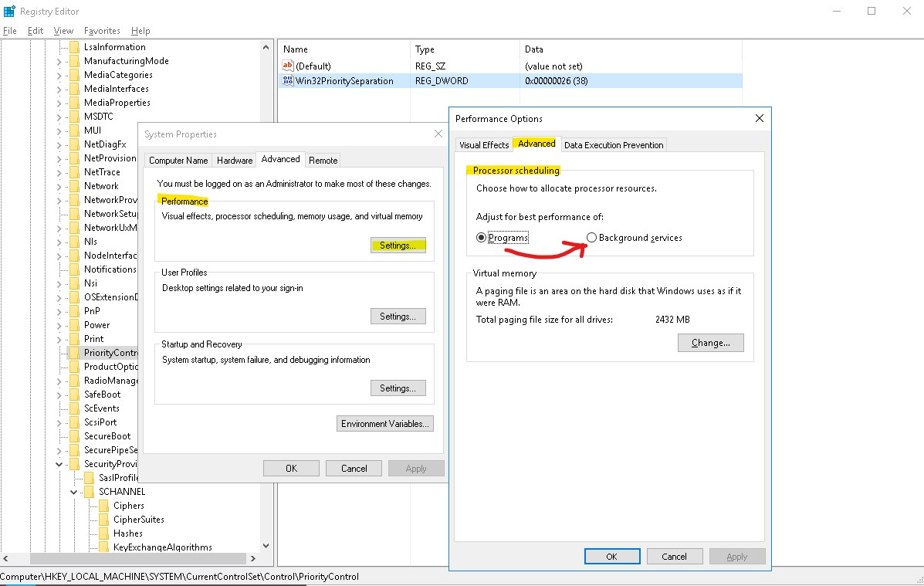Open the File menu
Screen dimensions: 924x586
click(10, 31)
